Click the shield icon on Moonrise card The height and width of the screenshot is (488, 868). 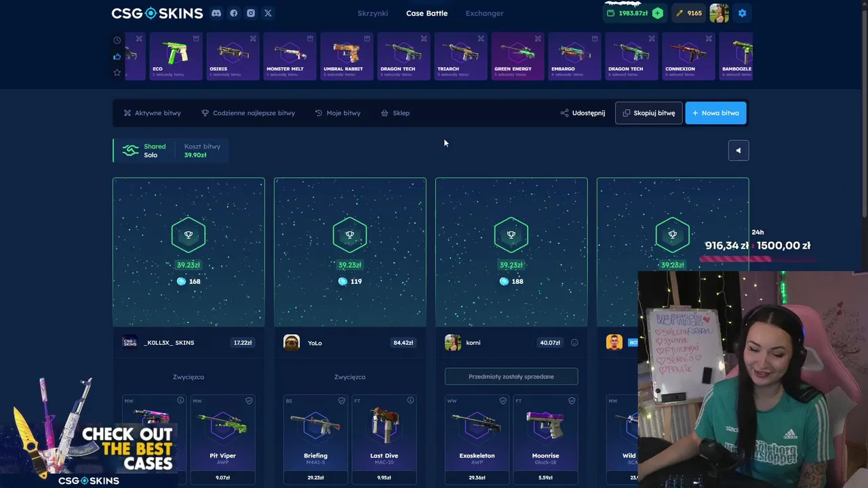(572, 401)
